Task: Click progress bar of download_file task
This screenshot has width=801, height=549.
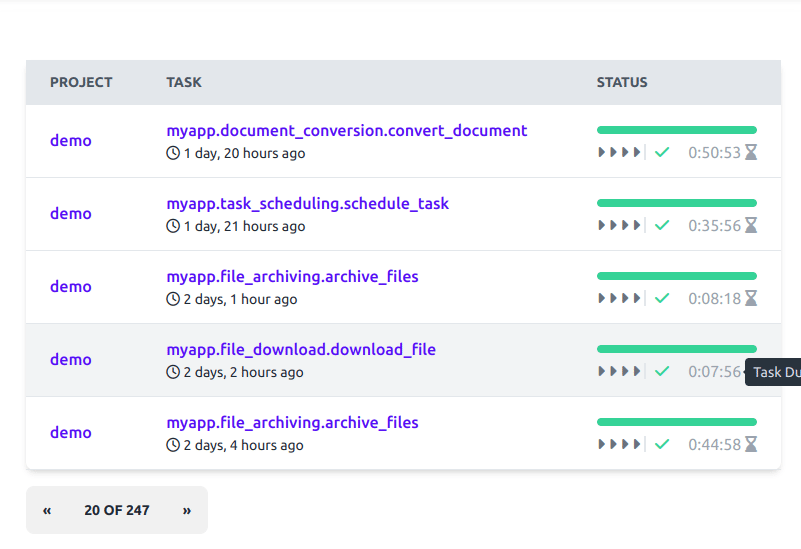Action: (676, 349)
